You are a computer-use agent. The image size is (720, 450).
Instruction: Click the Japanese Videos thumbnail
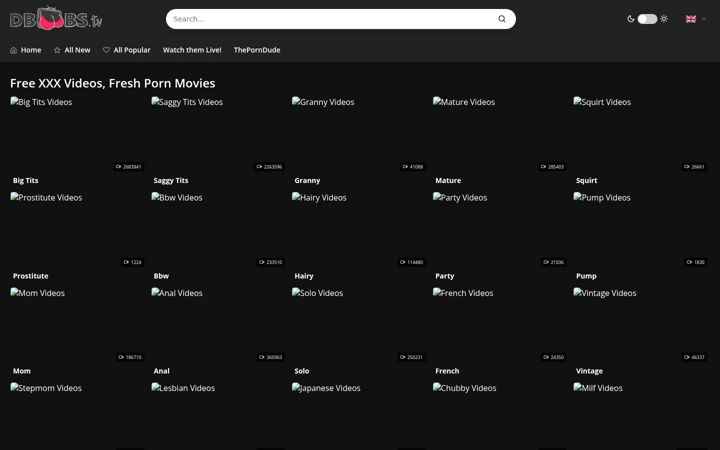[359, 416]
